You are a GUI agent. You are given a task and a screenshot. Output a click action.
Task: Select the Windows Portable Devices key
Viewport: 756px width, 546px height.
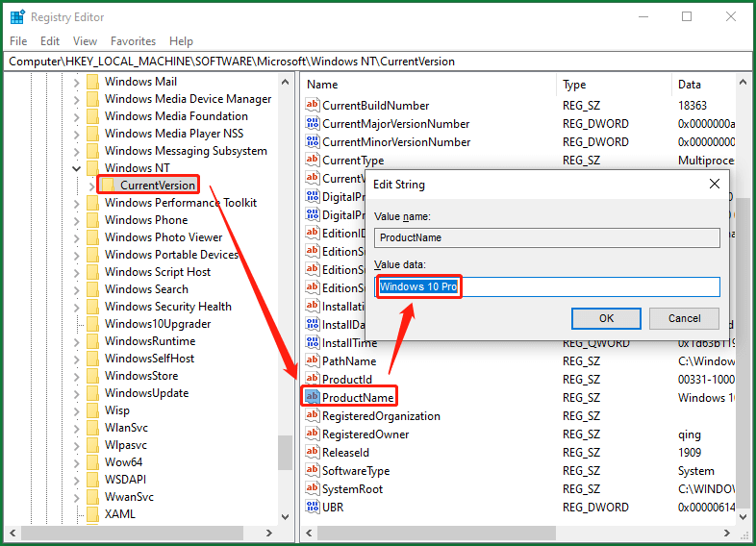tap(171, 255)
